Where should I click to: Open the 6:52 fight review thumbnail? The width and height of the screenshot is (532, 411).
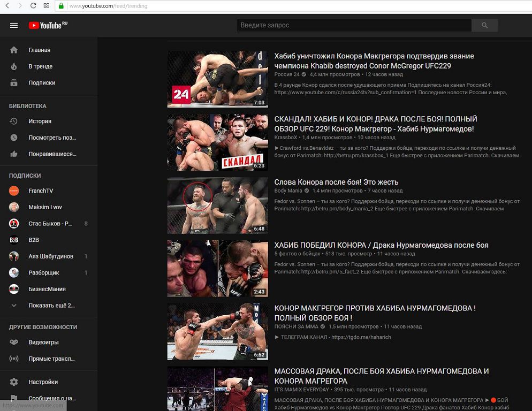(217, 332)
